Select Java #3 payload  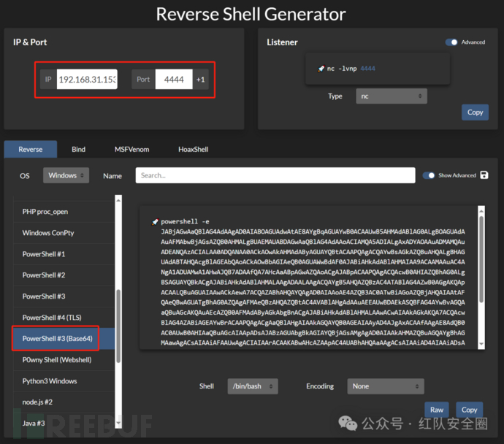click(64, 424)
